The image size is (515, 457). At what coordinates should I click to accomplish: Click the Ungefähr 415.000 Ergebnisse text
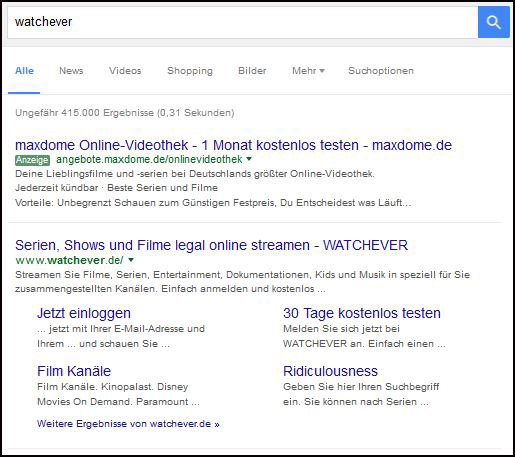pyautogui.click(x=125, y=113)
